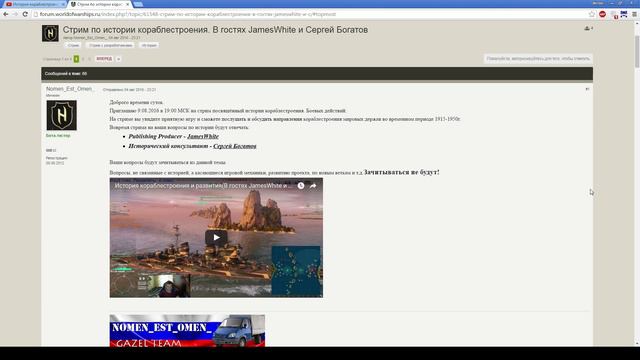Click the vertical page scrollbar
640x360 pixels.
click(x=637, y=51)
